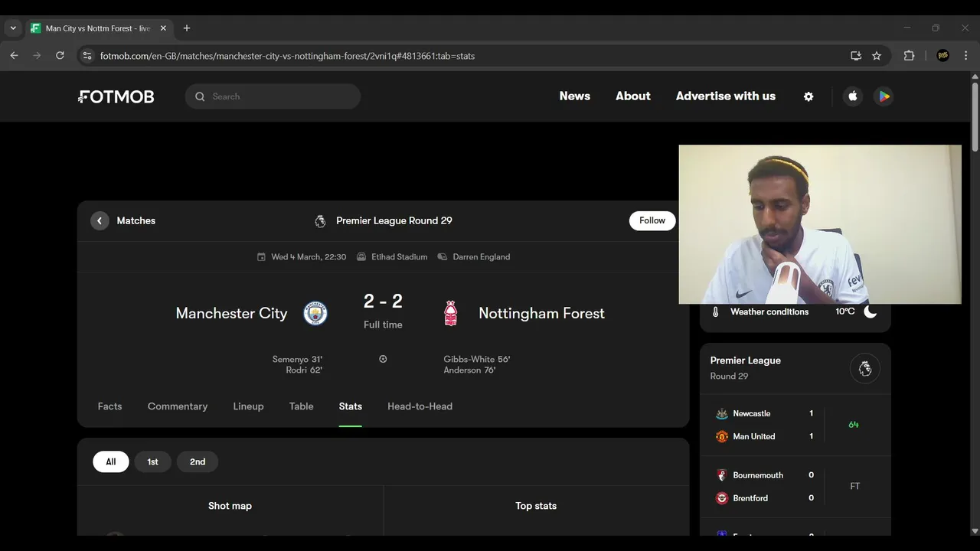Viewport: 980px width, 551px height.
Task: Click the Newcastle crest in sidebar
Action: [x=721, y=413]
